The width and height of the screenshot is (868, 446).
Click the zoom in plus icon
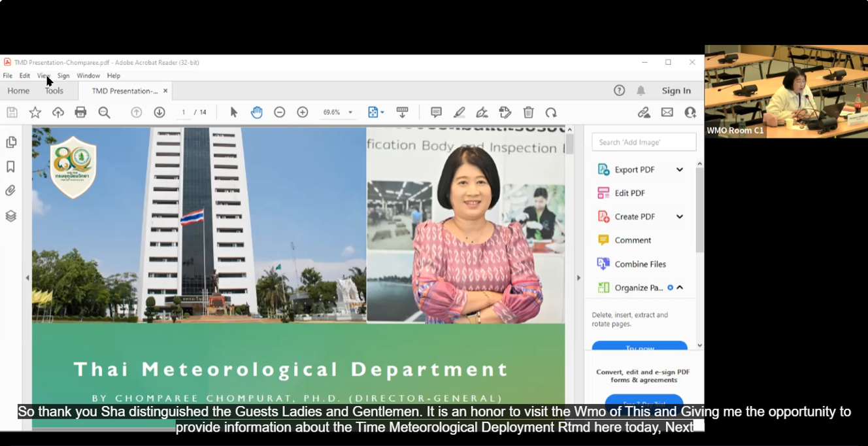(302, 112)
